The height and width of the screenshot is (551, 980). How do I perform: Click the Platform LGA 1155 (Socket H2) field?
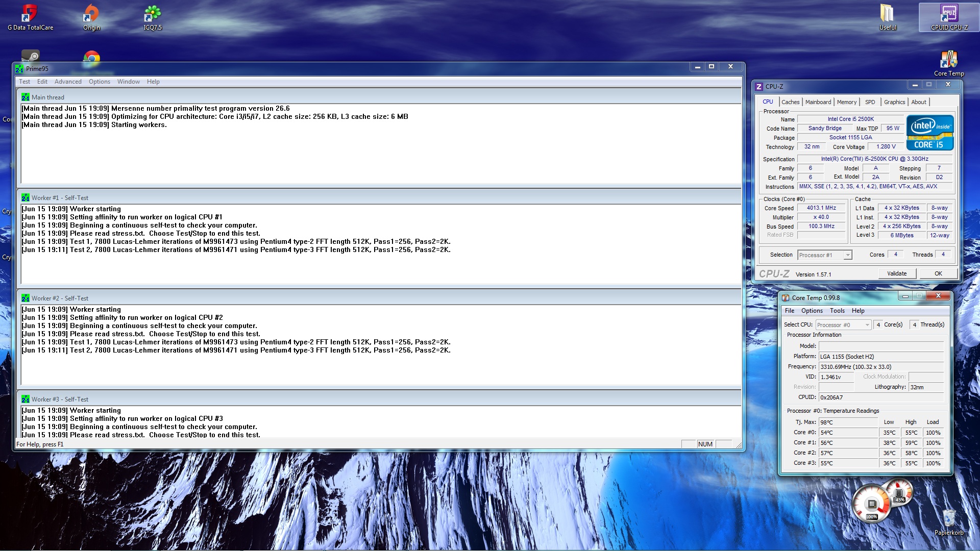881,357
